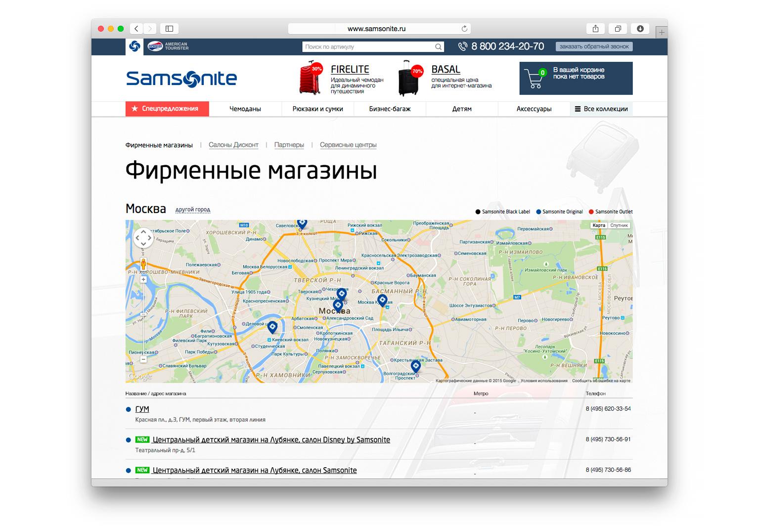Click the store pin near Кузнецкий Мост
Viewport: 760px width, 532px height.
click(341, 294)
